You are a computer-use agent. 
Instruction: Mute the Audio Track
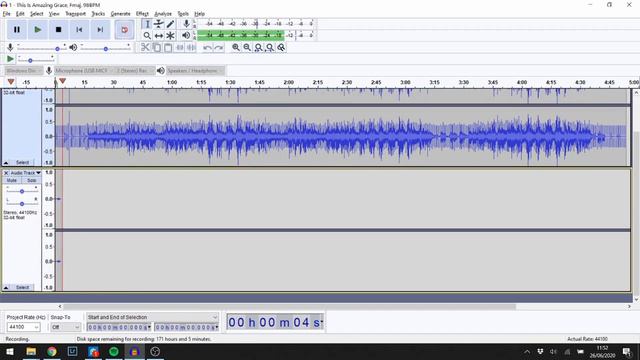click(12, 180)
